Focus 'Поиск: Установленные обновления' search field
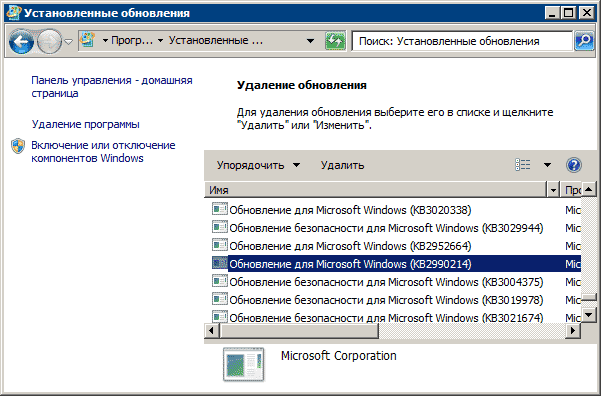 462,41
